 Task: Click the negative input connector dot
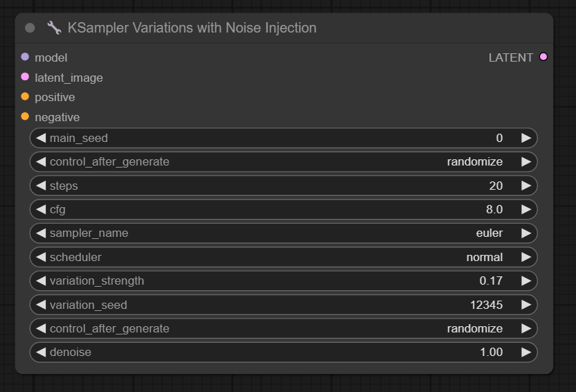(x=25, y=116)
